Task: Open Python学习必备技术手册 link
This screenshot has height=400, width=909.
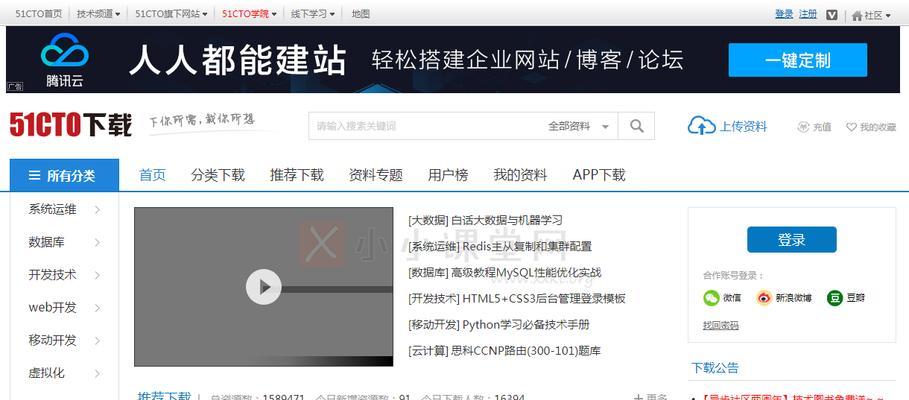Action: 526,325
